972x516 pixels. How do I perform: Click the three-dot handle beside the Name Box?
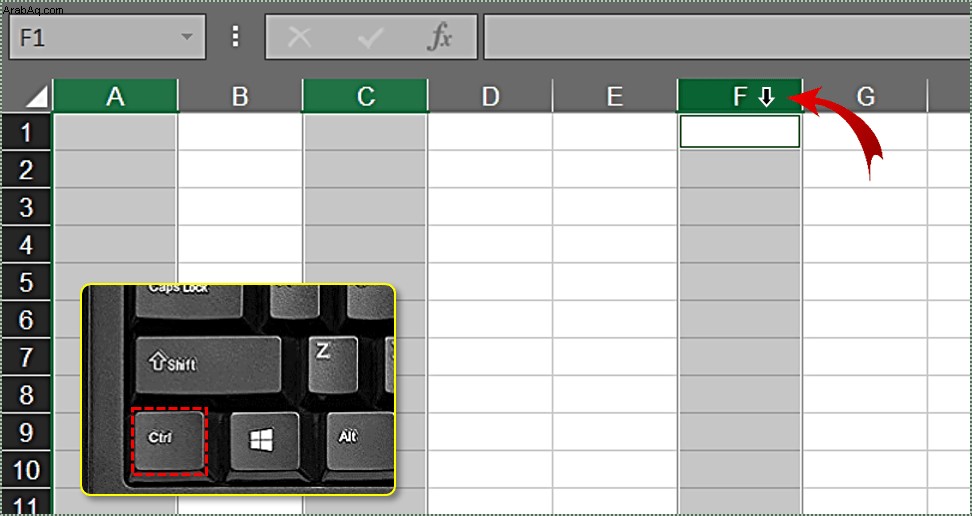[x=235, y=37]
